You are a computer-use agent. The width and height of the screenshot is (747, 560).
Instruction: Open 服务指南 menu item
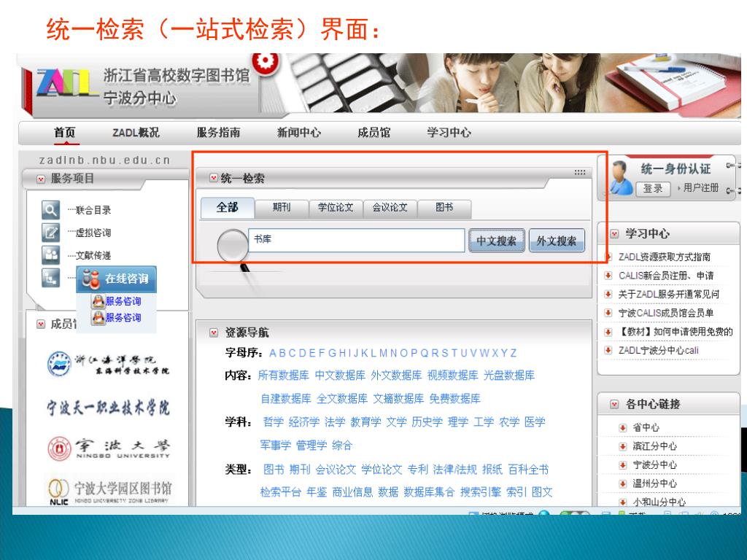click(218, 133)
